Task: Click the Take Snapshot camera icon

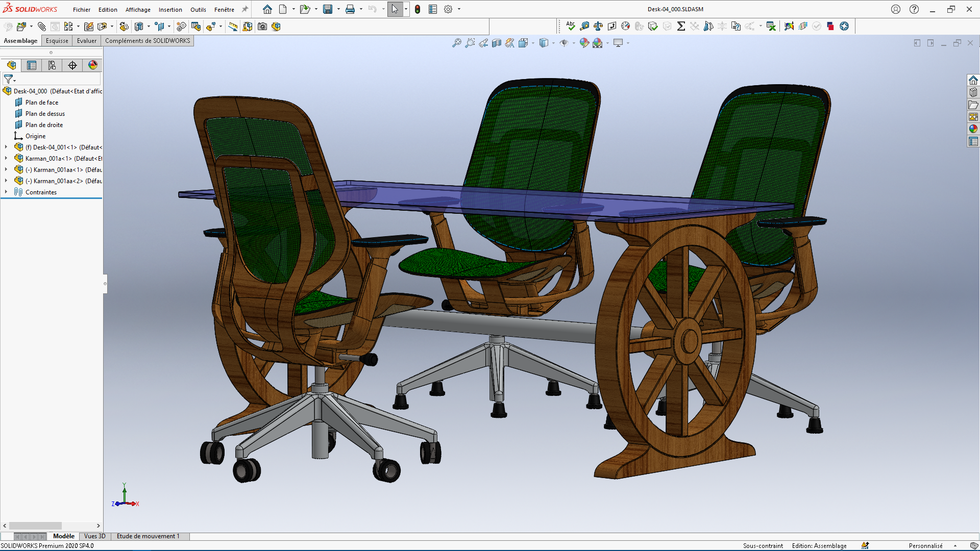Action: point(262,27)
